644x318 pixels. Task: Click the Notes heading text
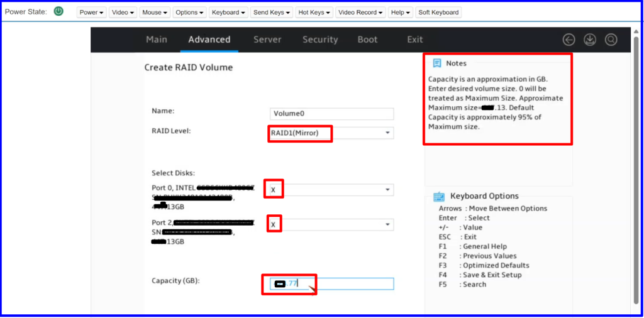(x=457, y=63)
